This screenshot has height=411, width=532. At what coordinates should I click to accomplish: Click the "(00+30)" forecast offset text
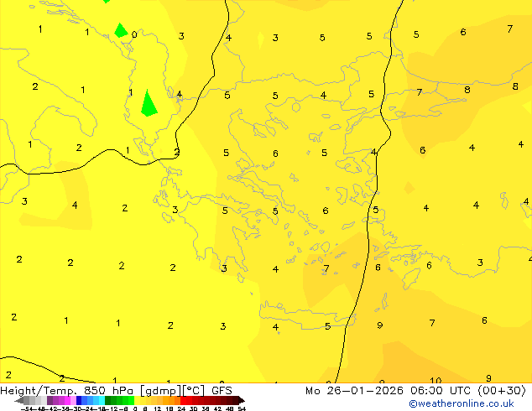tap(502, 391)
